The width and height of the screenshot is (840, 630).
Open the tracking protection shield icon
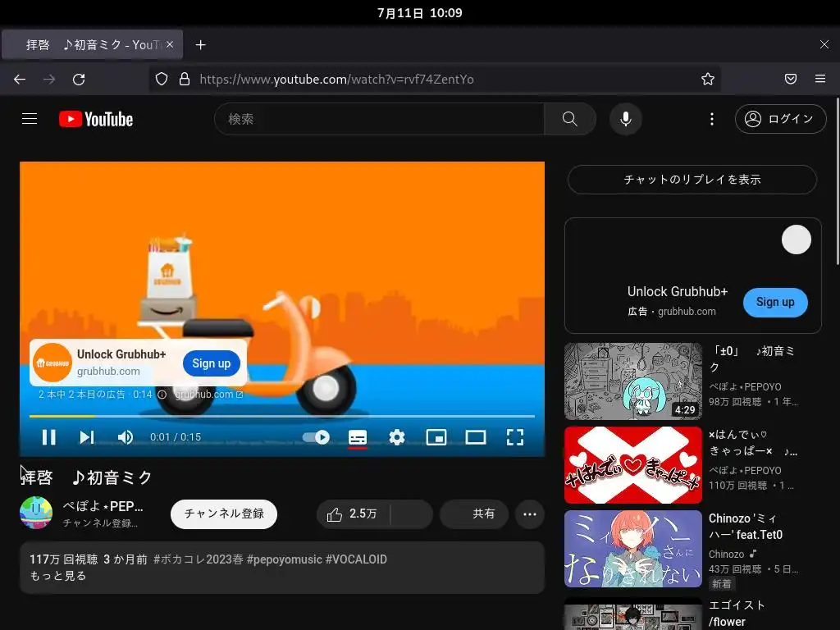pos(162,80)
